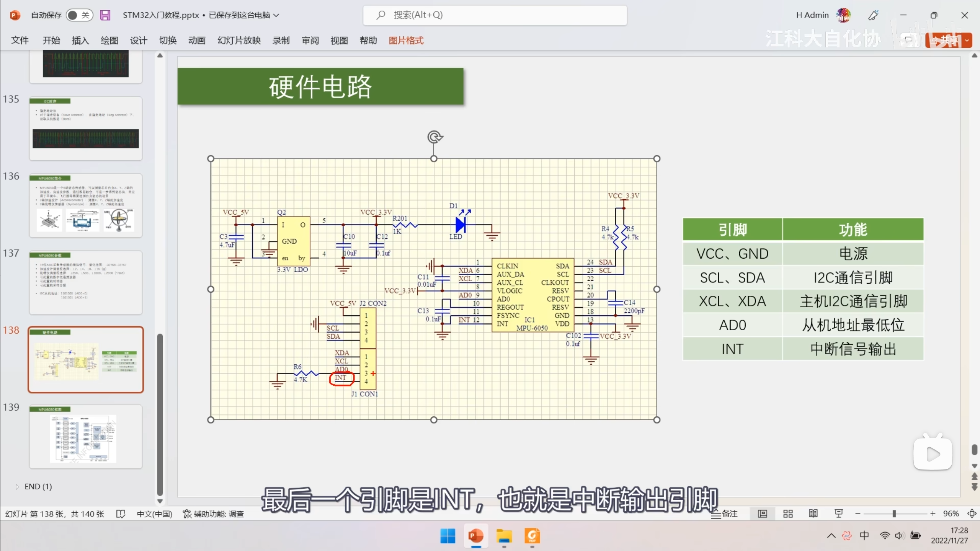Open the 幻灯片放映 menu tab
980x551 pixels.
[239, 41]
